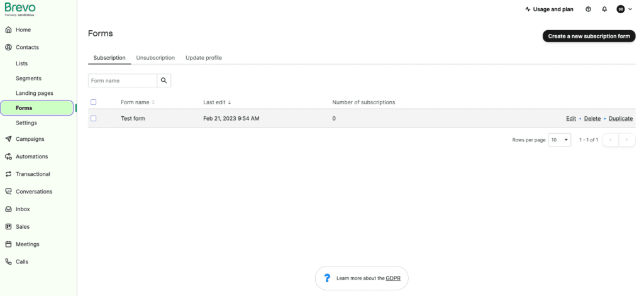The image size is (644, 296).
Task: Go to previous page arrow
Action: [x=610, y=140]
